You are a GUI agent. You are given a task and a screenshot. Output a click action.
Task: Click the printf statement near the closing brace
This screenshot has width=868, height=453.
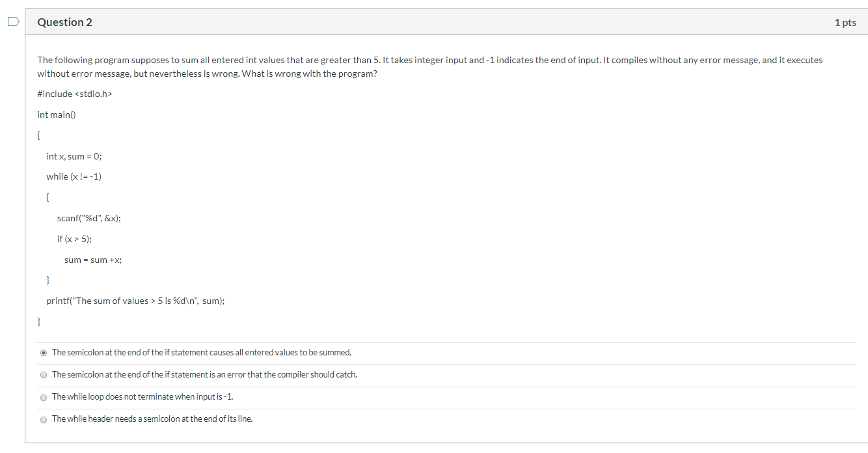(x=135, y=301)
